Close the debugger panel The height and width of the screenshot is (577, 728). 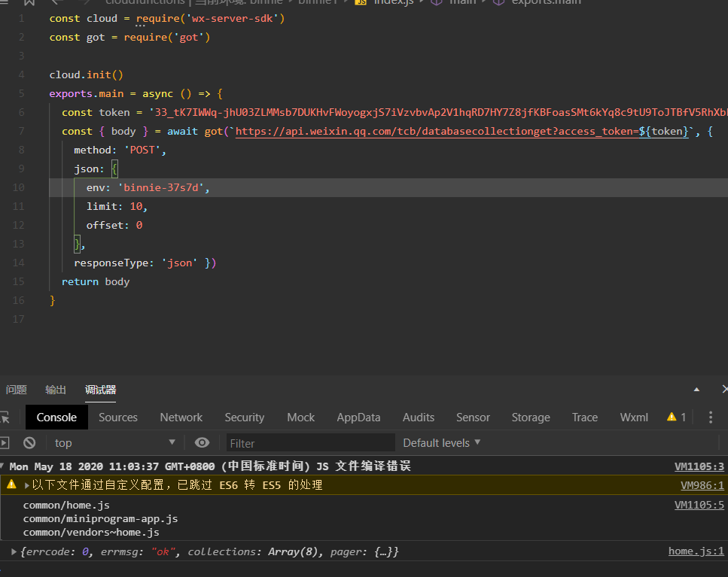click(x=725, y=389)
